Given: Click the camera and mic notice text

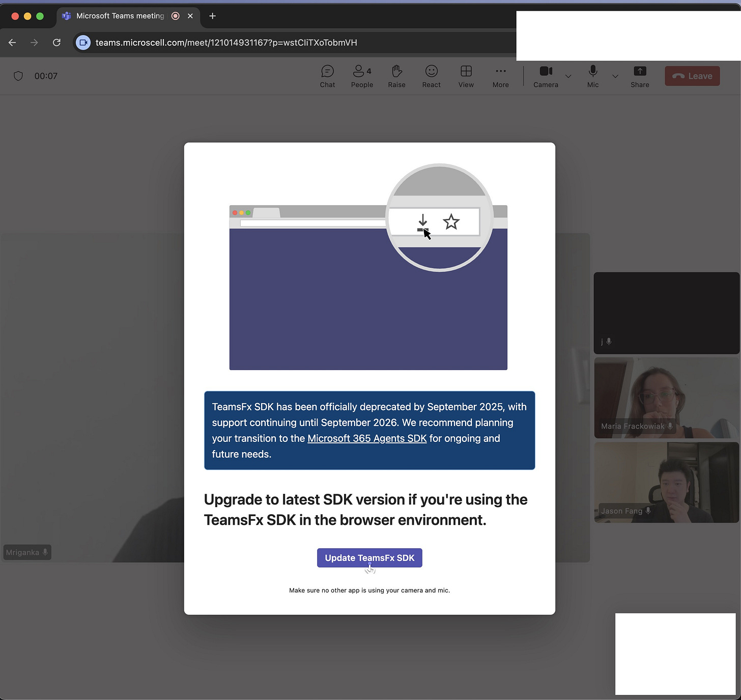Looking at the screenshot, I should click(369, 591).
